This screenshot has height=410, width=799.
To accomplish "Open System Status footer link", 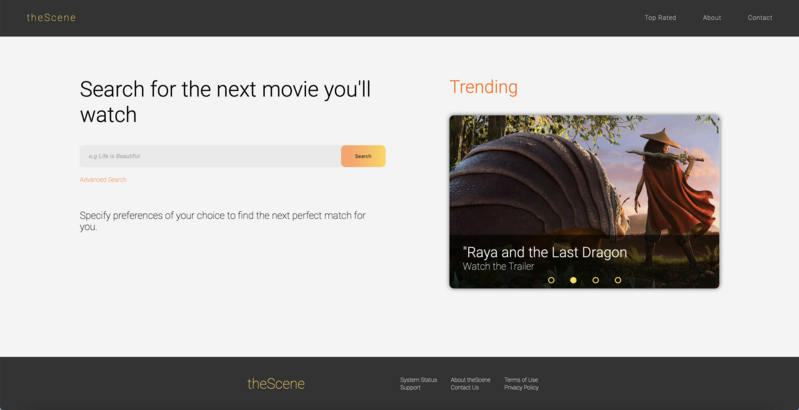I will [x=418, y=380].
